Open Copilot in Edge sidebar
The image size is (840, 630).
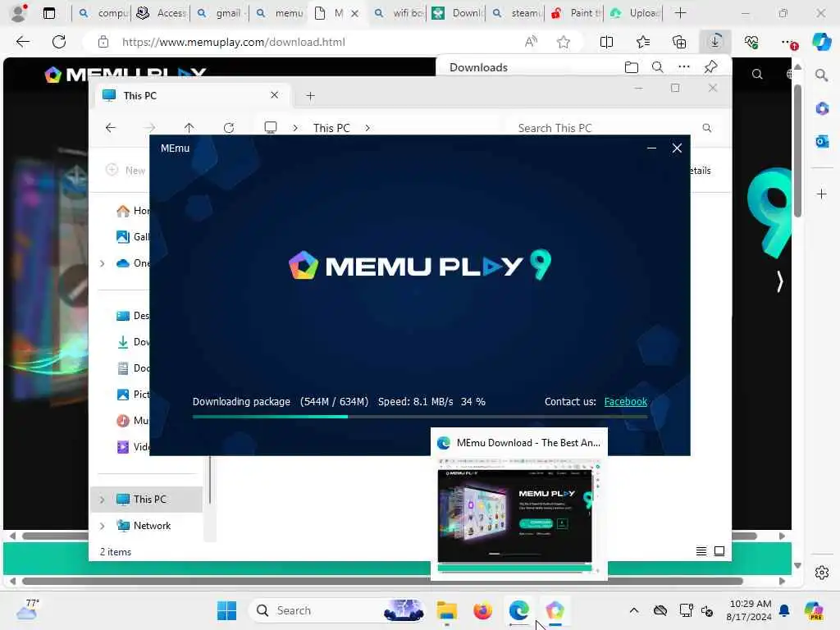click(822, 42)
